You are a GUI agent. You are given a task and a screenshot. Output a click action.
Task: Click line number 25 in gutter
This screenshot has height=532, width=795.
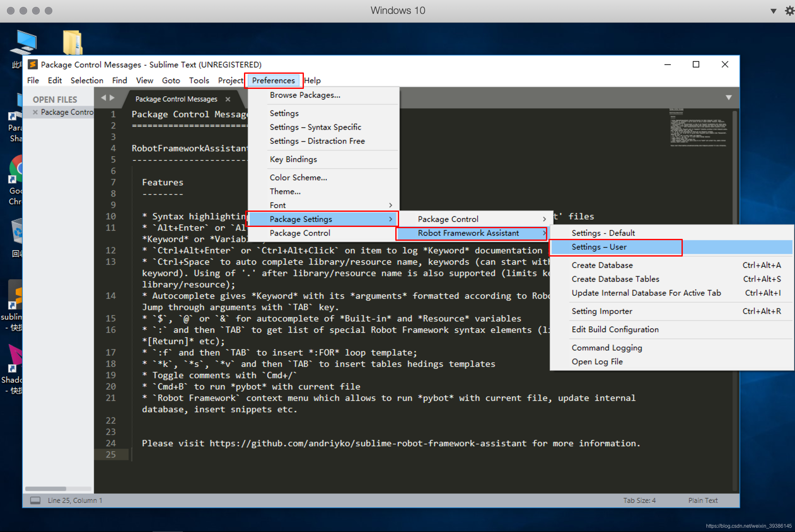tap(111, 455)
